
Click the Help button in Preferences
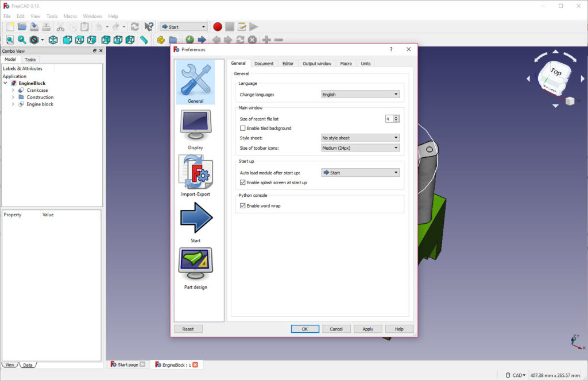coord(399,329)
